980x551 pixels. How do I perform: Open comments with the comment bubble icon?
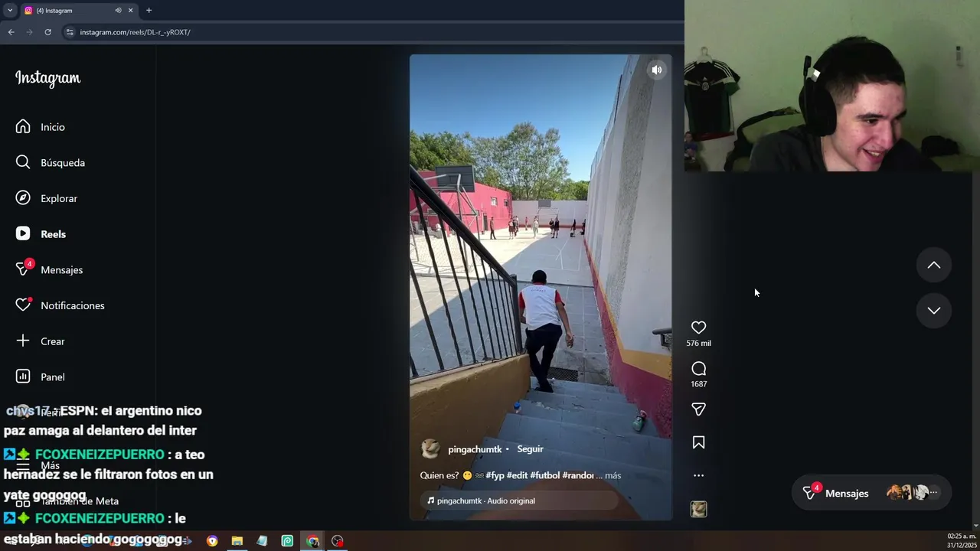698,369
